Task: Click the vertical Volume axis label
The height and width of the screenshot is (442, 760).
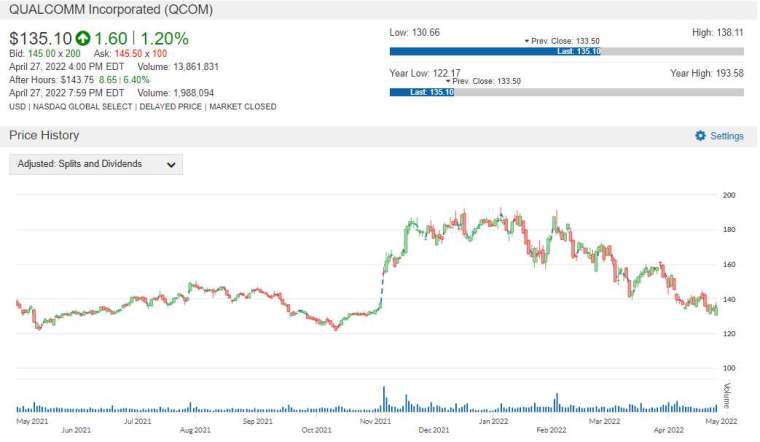Action: [x=727, y=396]
